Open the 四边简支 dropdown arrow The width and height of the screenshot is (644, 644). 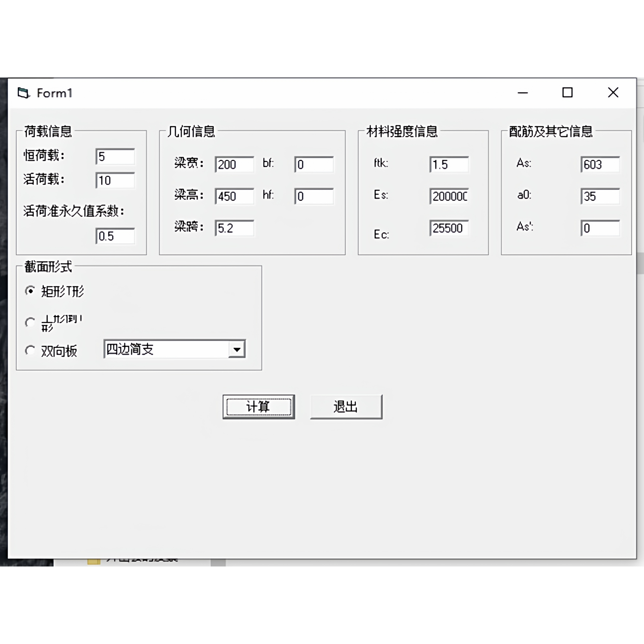coord(237,349)
